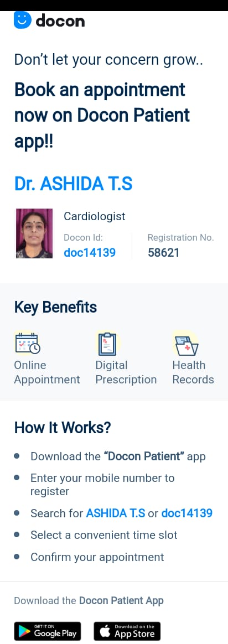Image resolution: width=228 pixels, height=644 pixels.
Task: Click bold "Docon Patient" app name text
Action: click(144, 456)
